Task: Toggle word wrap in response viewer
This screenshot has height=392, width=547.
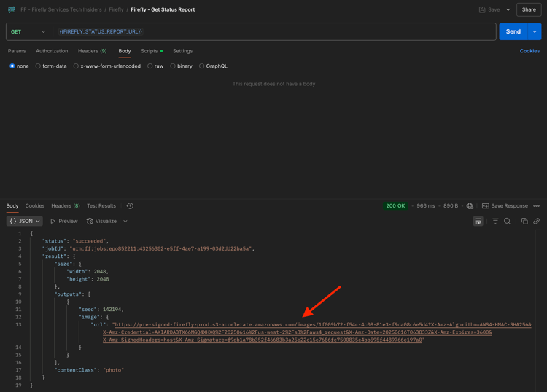Action: [x=478, y=221]
